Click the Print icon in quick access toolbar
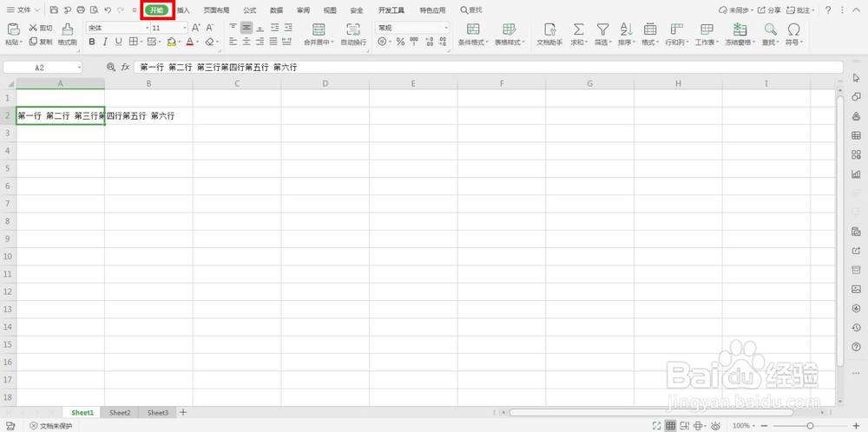868x432 pixels. pos(81,10)
